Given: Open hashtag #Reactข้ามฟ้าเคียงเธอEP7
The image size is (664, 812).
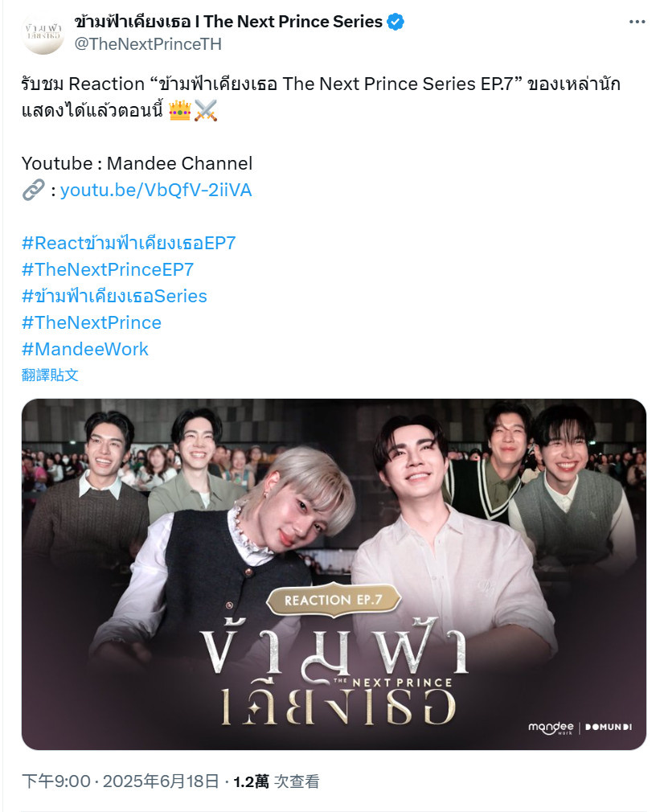Looking at the screenshot, I should 129,243.
